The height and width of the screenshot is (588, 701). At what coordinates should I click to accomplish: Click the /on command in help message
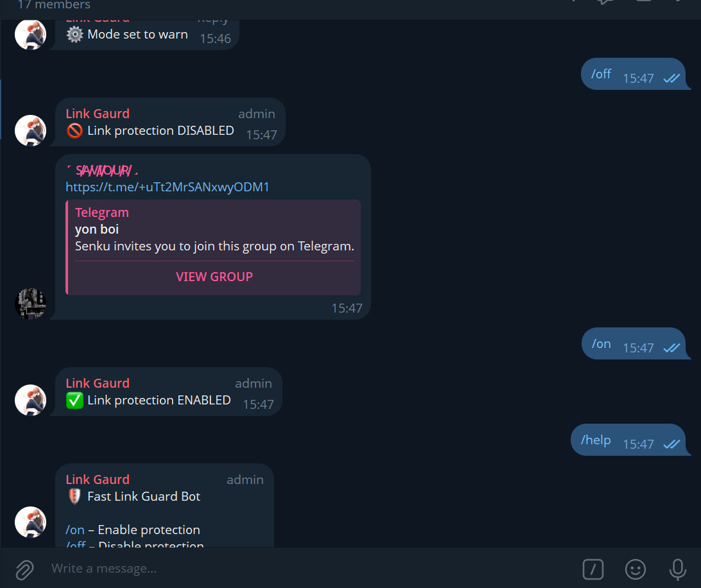75,530
